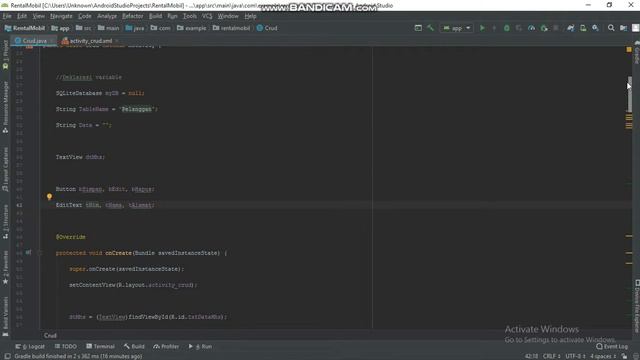Open the Run tool window
The height and width of the screenshot is (360, 640).
pyautogui.click(x=200, y=347)
